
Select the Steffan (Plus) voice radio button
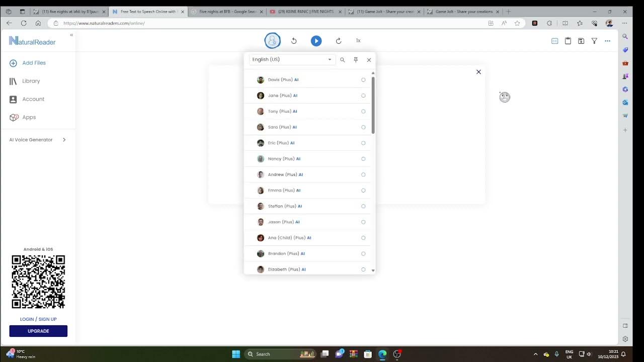tap(363, 206)
